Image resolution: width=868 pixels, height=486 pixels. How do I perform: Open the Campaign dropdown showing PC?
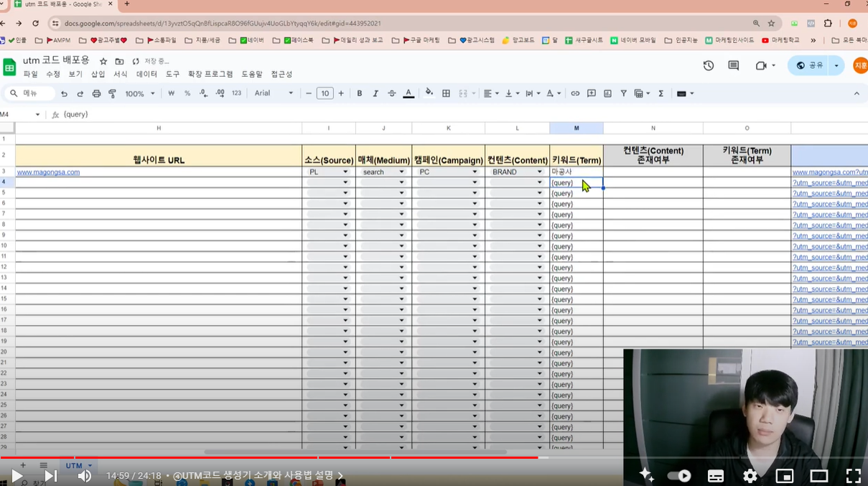(448, 172)
